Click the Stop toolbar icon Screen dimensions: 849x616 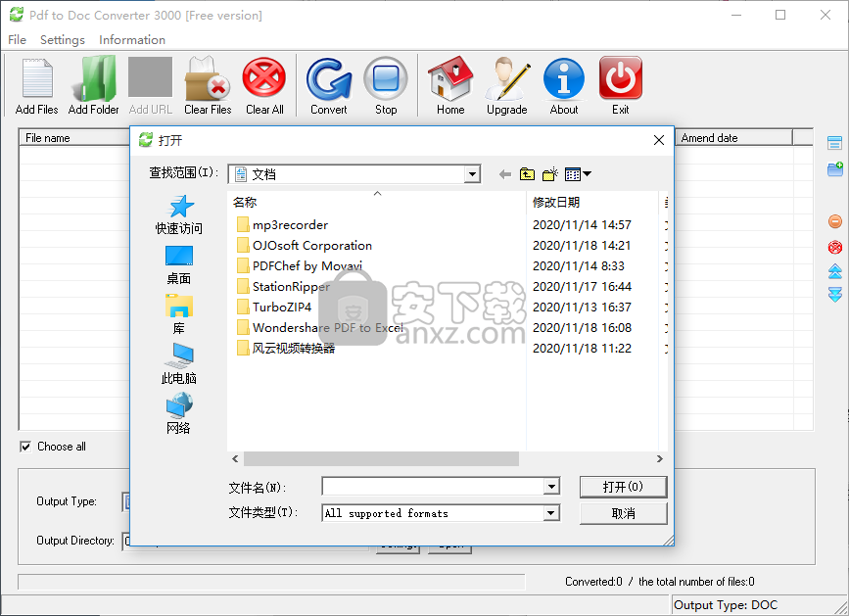click(x=386, y=85)
